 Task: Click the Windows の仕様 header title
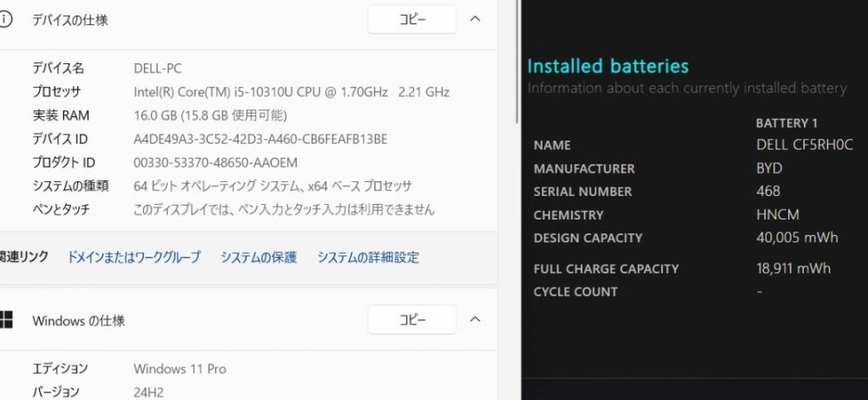pyautogui.click(x=78, y=321)
